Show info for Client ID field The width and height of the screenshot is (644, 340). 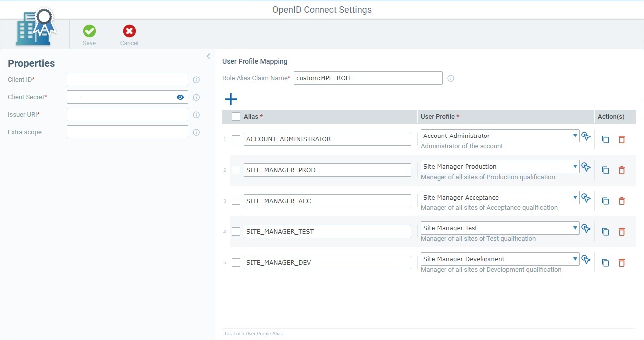(x=196, y=80)
